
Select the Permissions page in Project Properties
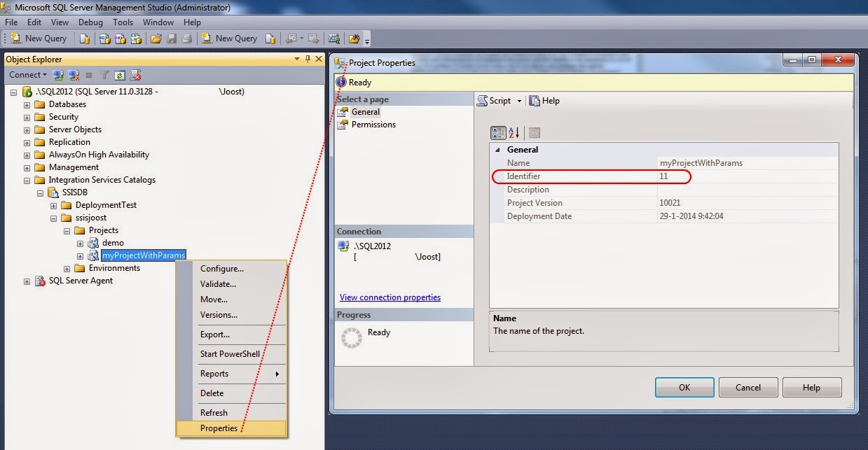373,125
